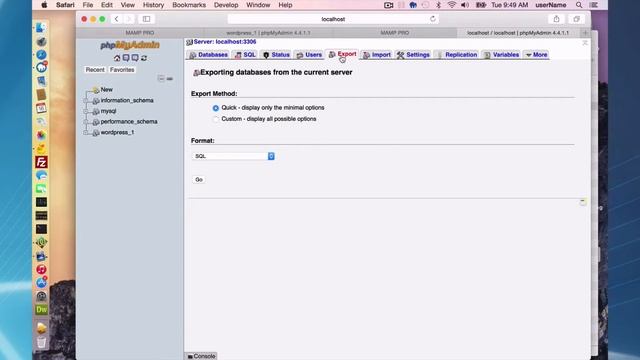The height and width of the screenshot is (360, 640).
Task: Follow the Server: localhost:3306 link
Action: [225, 42]
